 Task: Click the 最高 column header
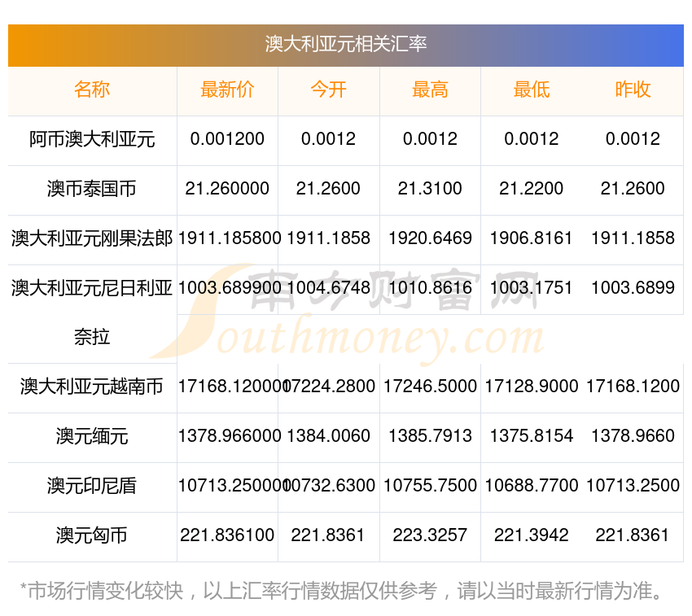[430, 90]
